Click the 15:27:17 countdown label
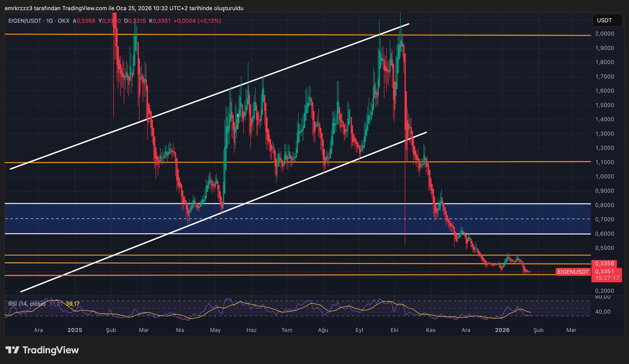The height and width of the screenshot is (364, 629). (607, 278)
